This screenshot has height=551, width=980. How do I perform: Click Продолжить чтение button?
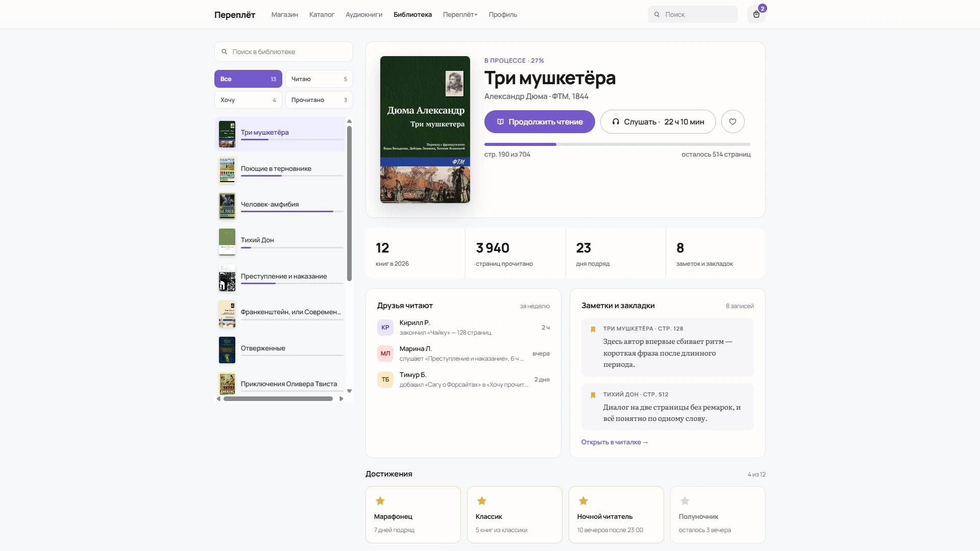[x=540, y=122]
